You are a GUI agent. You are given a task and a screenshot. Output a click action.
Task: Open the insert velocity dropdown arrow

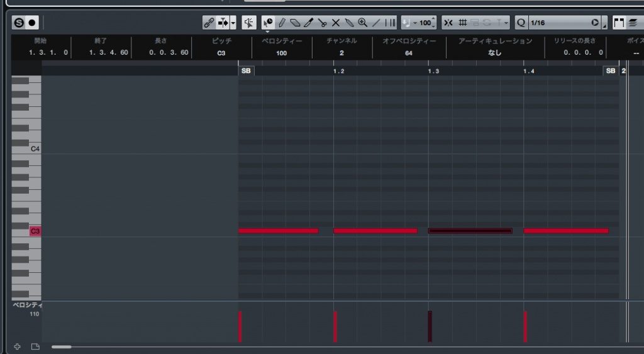415,23
